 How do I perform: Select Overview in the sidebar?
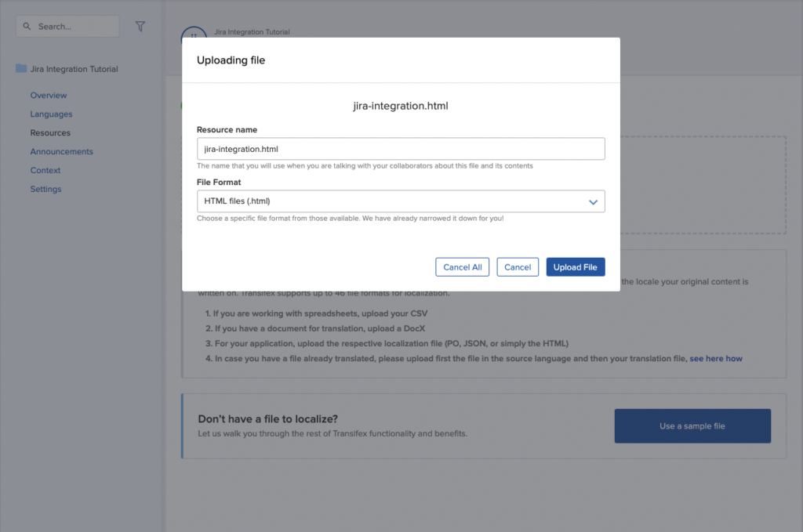[x=49, y=95]
